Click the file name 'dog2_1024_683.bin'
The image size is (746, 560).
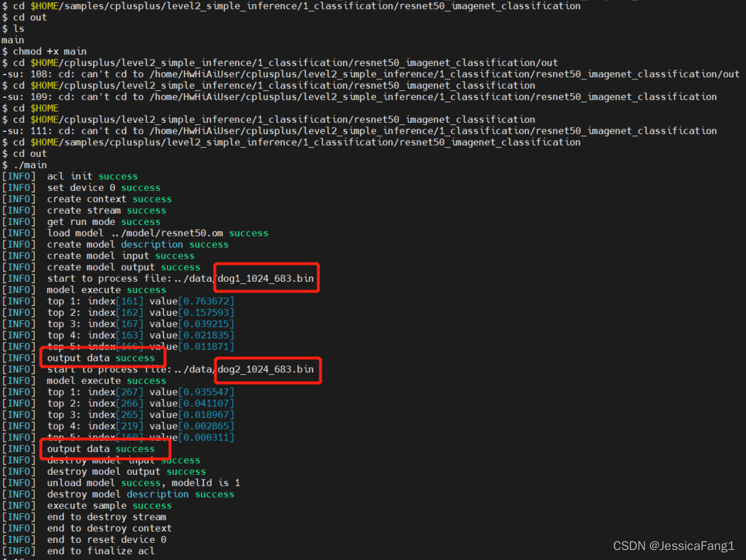(266, 369)
